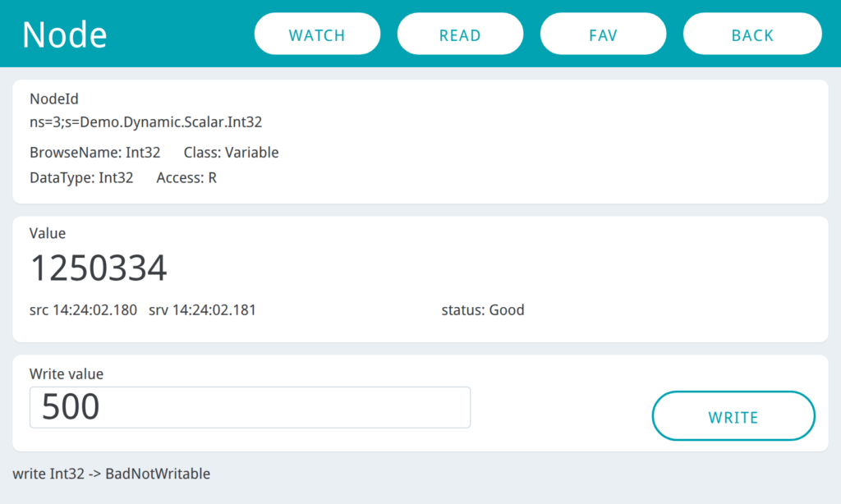841x504 pixels.
Task: Go back using the BACK button
Action: tap(752, 34)
